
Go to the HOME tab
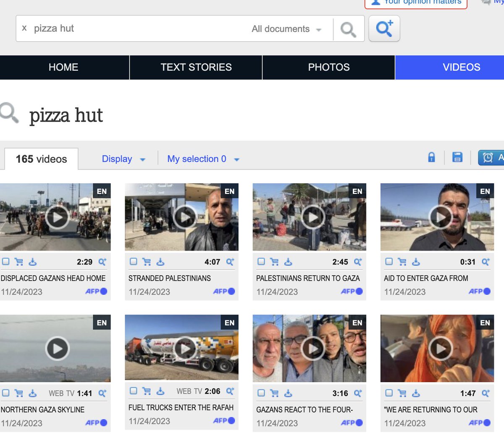(x=64, y=67)
